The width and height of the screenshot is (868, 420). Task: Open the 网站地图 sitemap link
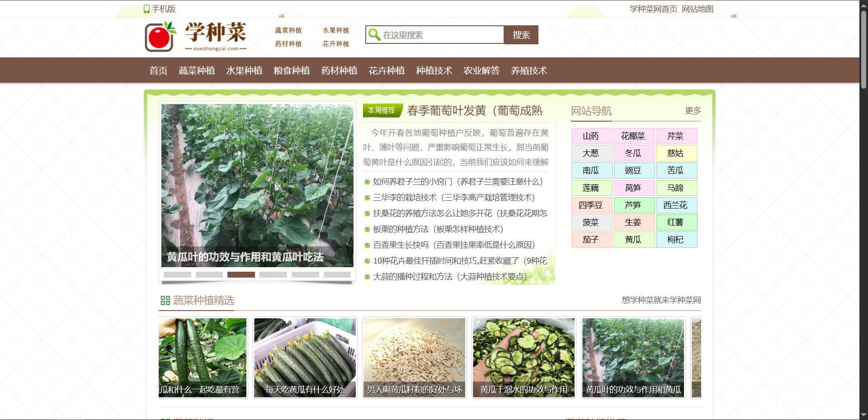(698, 9)
